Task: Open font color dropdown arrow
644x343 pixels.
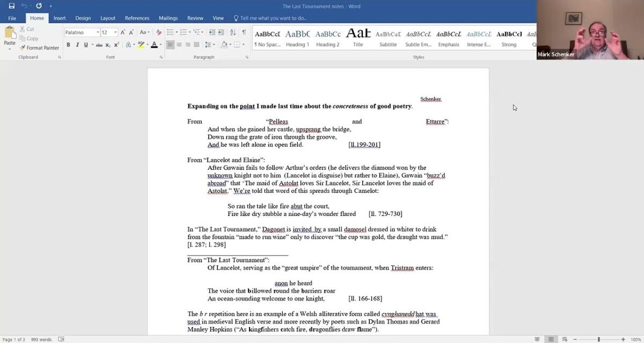Action: 160,45
